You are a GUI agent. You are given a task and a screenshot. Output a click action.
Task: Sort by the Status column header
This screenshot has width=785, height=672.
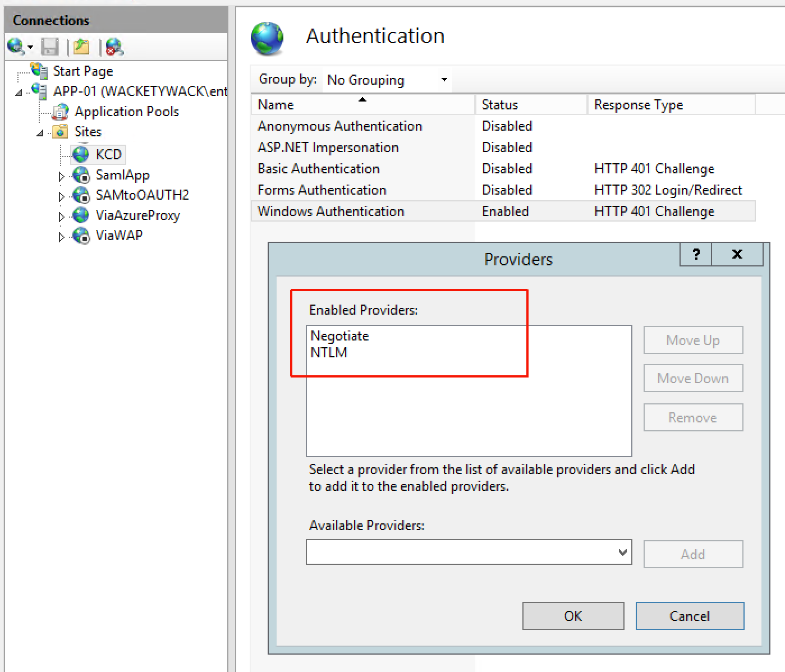pyautogui.click(x=531, y=105)
